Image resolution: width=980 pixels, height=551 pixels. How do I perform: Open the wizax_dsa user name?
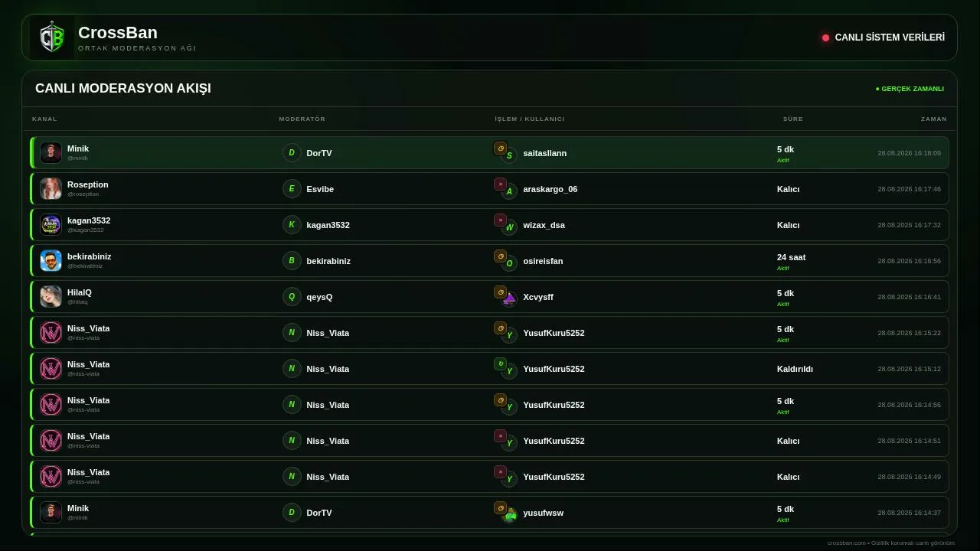(x=544, y=225)
